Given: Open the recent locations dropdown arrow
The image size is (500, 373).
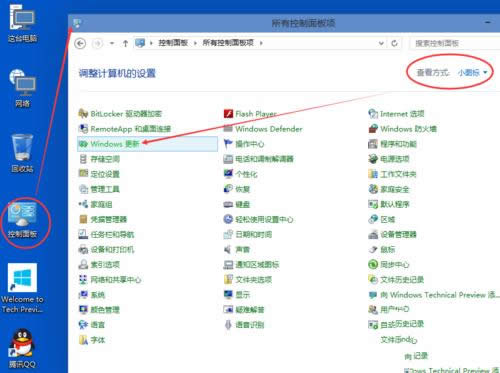Looking at the screenshot, I should point(112,43).
